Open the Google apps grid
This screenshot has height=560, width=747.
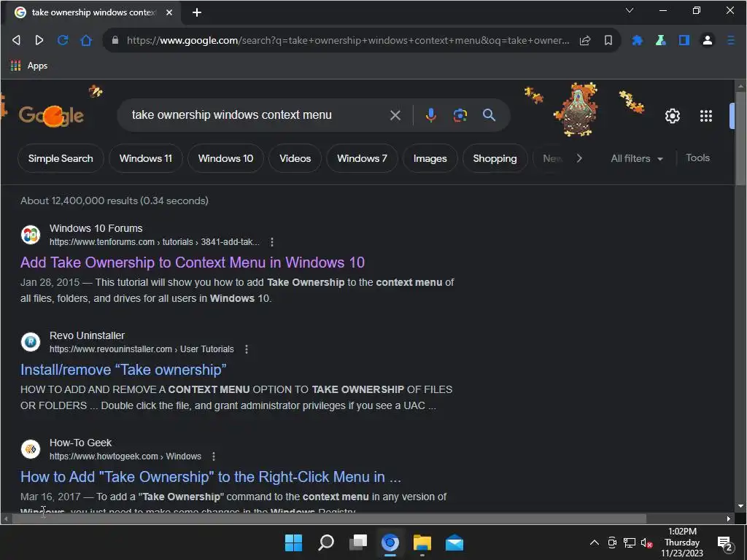tap(705, 116)
